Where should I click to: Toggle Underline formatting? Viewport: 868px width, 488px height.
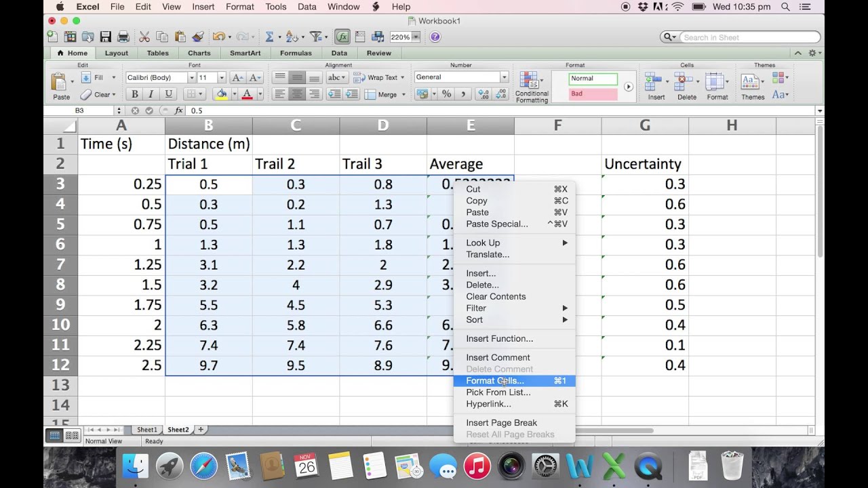coord(168,94)
